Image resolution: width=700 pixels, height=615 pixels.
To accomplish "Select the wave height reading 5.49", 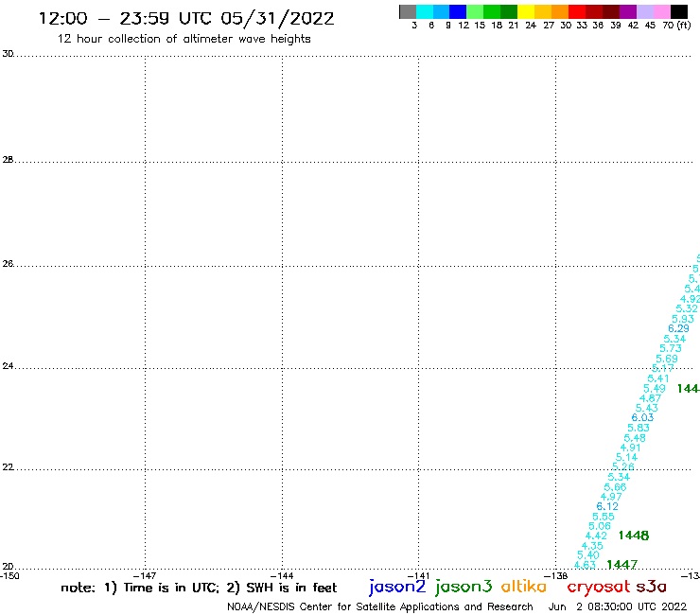I will coord(655,389).
